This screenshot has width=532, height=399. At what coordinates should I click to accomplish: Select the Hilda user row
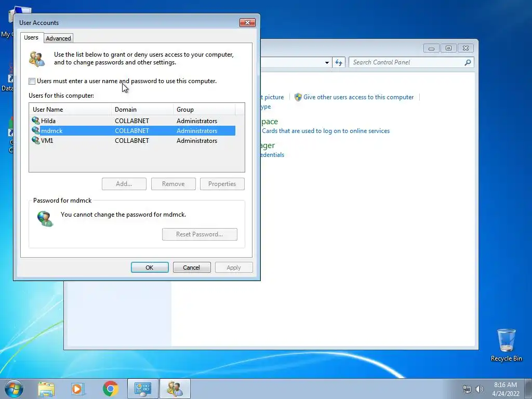click(x=133, y=121)
